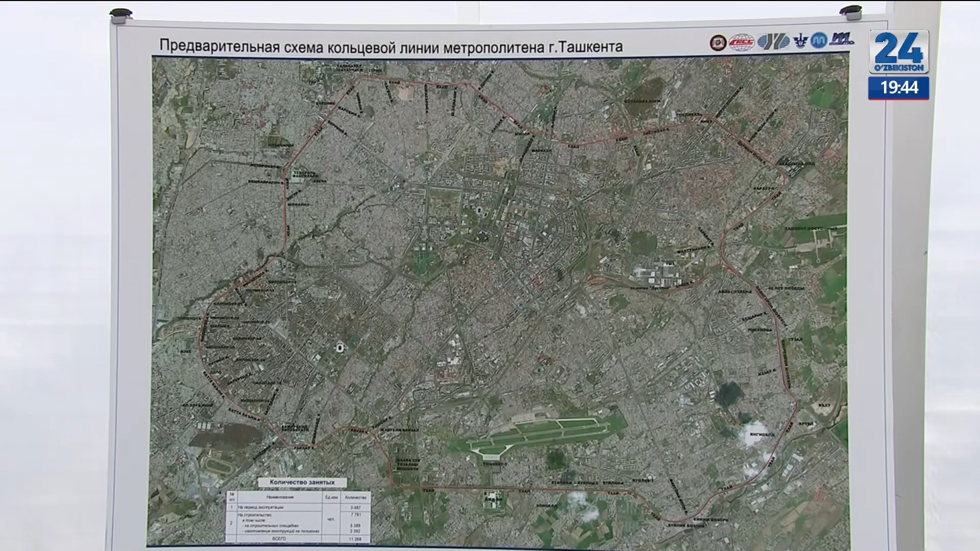This screenshot has width=980, height=551.
Task: Click the round dark-red emblem logo
Action: pos(718,42)
